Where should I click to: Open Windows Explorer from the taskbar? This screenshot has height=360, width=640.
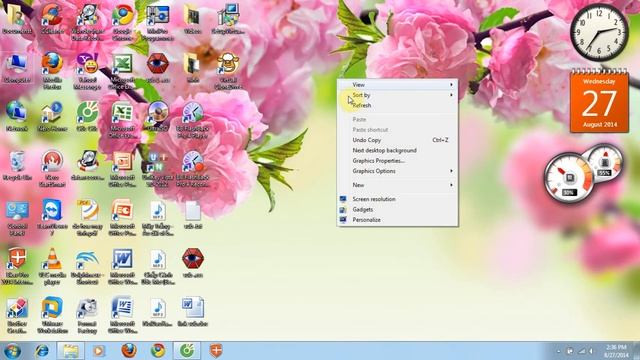pos(70,351)
